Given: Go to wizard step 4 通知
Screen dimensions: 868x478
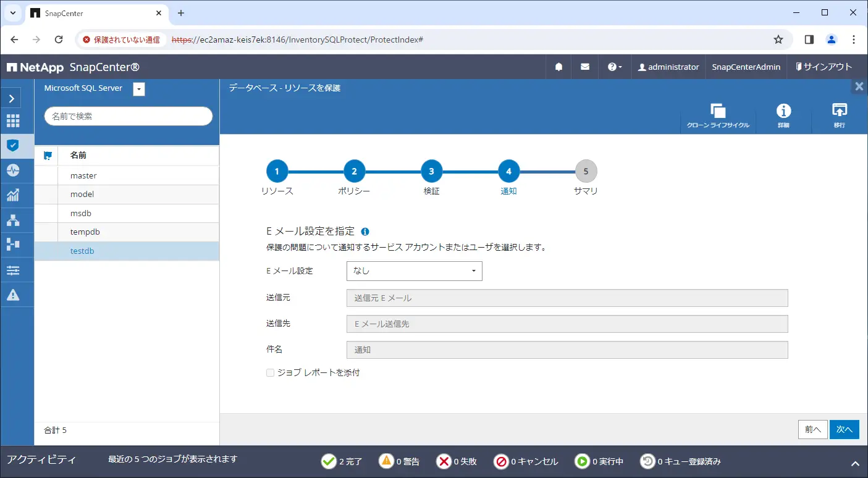Looking at the screenshot, I should click(x=508, y=172).
